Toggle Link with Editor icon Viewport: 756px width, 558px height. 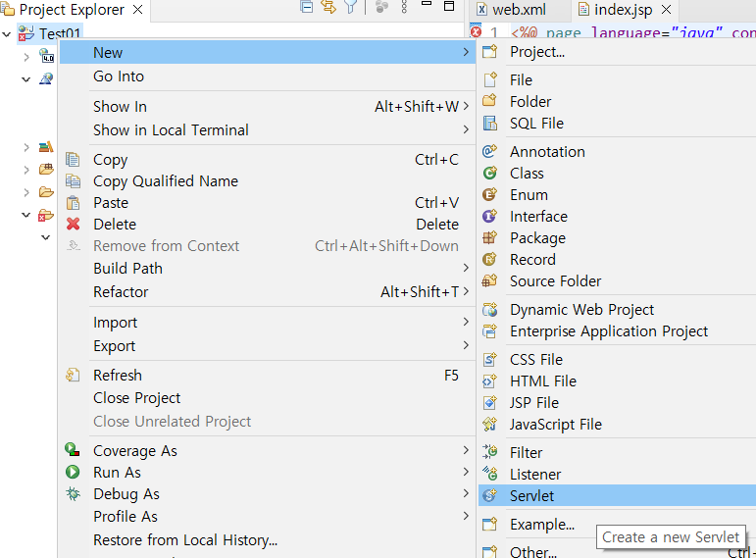click(x=328, y=6)
